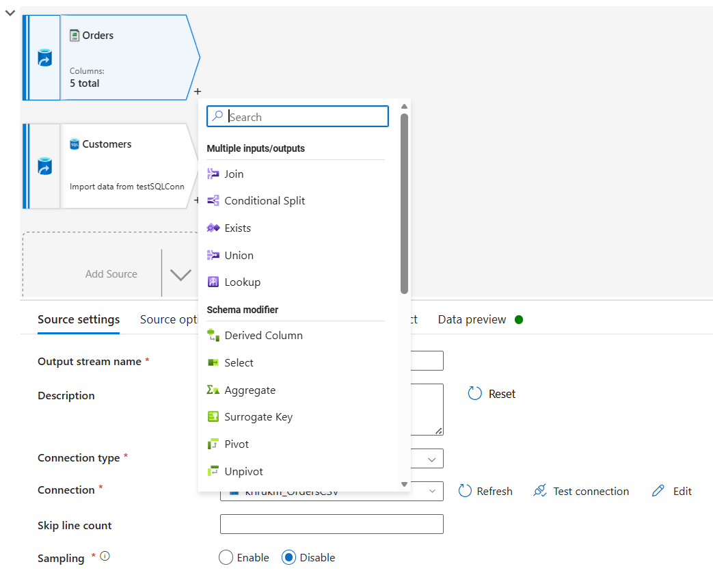
Task: Click the Test connection plug icon
Action: 540,491
